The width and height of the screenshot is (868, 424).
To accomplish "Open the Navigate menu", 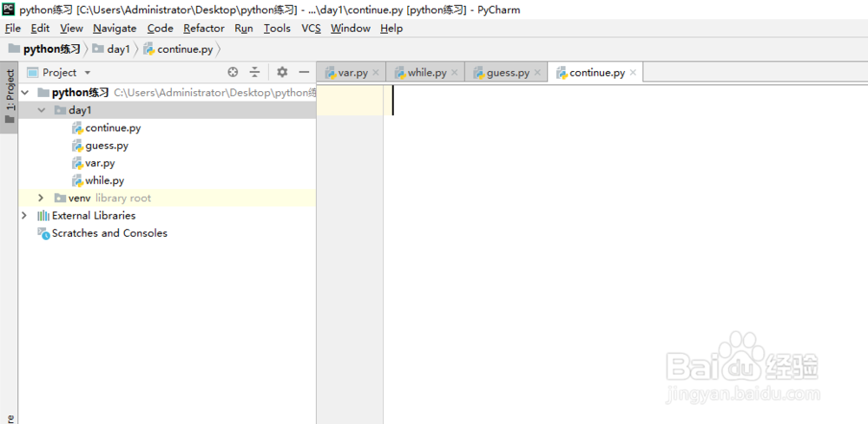I will coord(115,29).
